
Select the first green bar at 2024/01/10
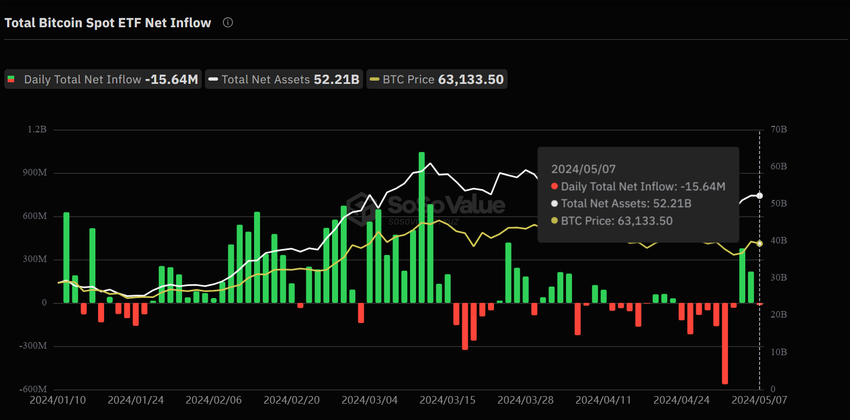coord(66,257)
